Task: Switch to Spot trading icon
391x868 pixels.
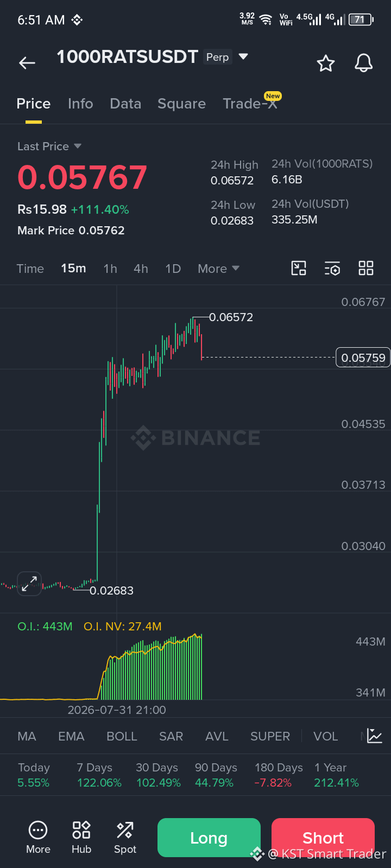Action: [x=125, y=838]
